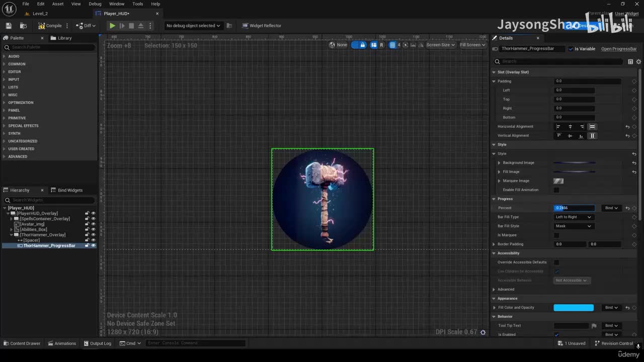Open Compile options menu dots

tap(67, 26)
